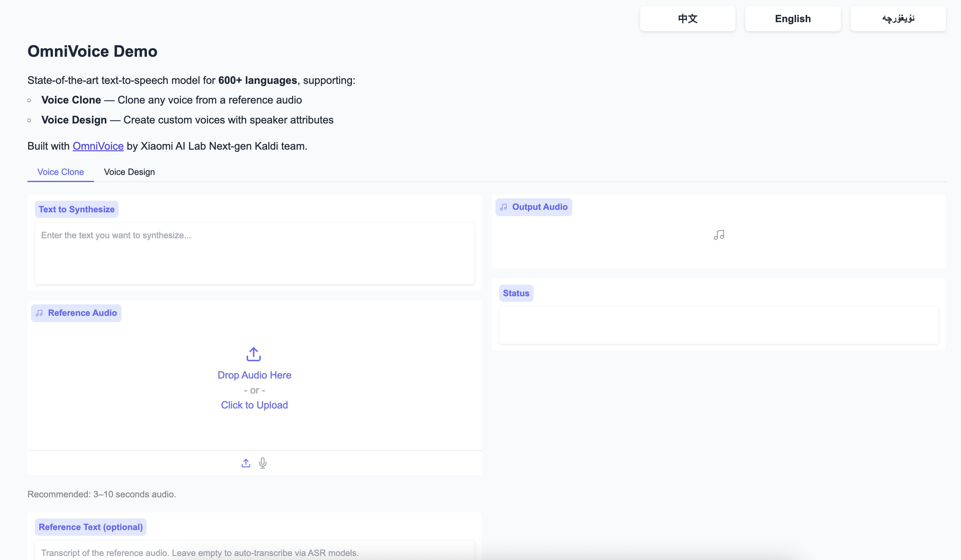Click the 'Drop Audio Here' text
961x560 pixels.
(x=254, y=375)
